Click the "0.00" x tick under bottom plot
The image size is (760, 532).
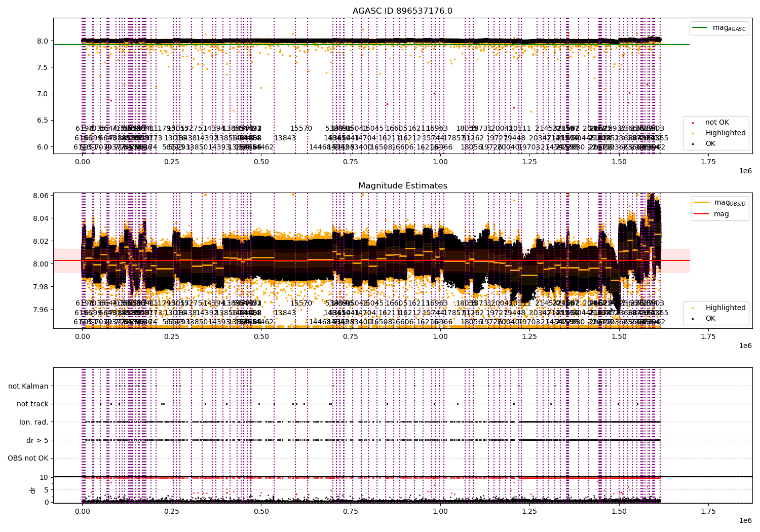[x=83, y=511]
